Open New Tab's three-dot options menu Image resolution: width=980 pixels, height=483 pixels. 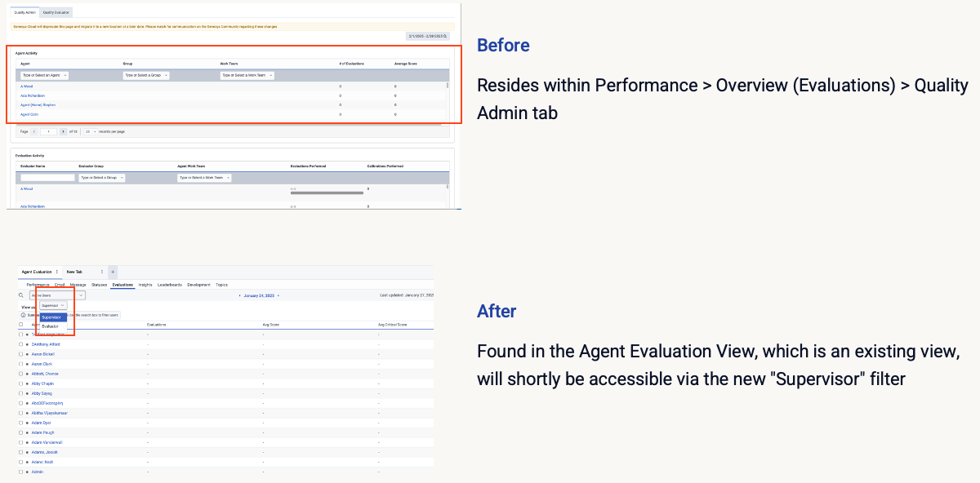pos(102,272)
